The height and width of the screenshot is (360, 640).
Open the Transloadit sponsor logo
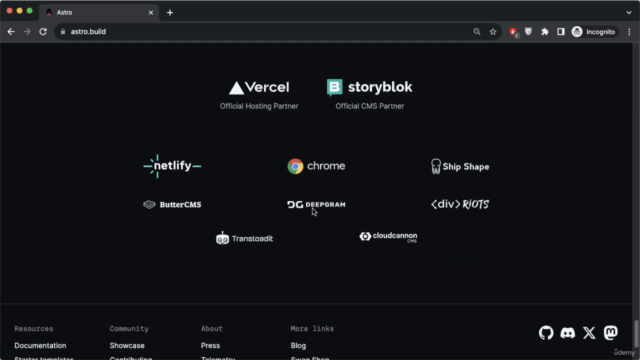point(244,238)
